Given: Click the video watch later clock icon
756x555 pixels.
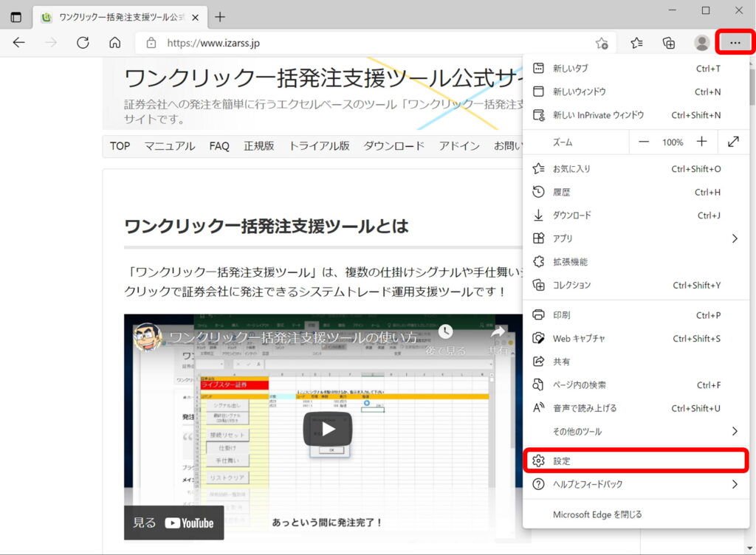Looking at the screenshot, I should click(x=445, y=331).
